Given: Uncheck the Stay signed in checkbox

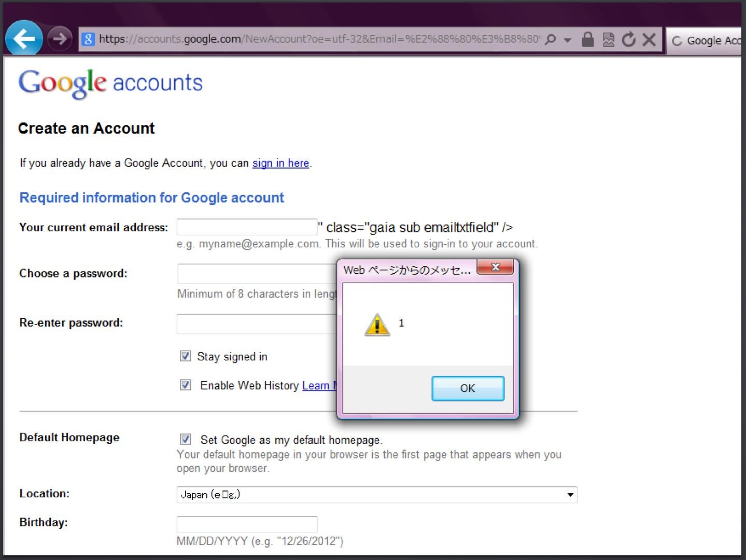Looking at the screenshot, I should tap(185, 356).
